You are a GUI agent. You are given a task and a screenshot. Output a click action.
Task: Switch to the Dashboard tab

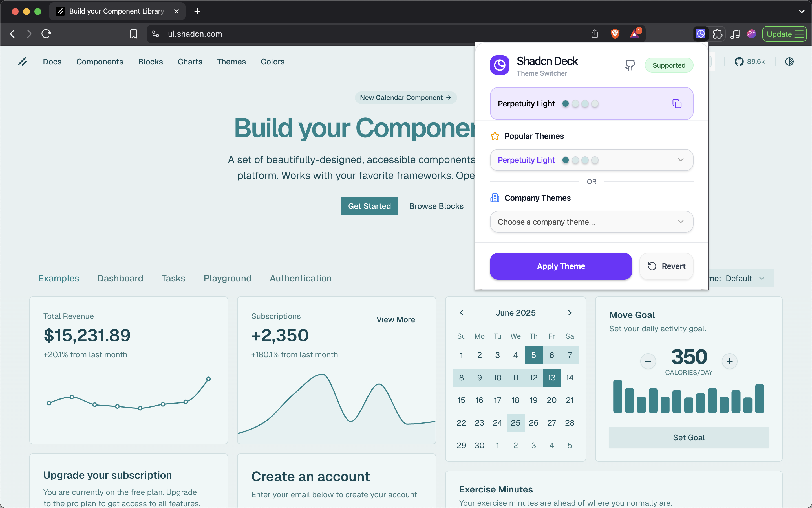[x=120, y=278]
